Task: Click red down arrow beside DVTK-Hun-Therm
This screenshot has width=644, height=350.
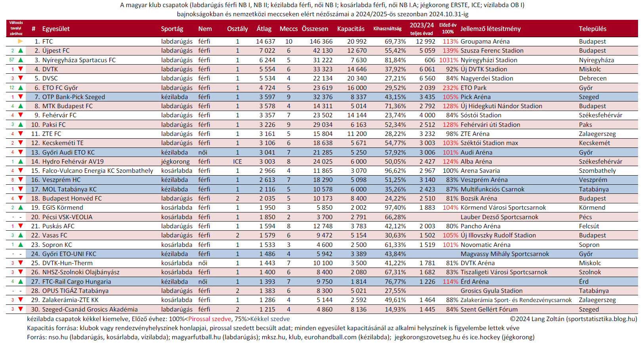Action: pyautogui.click(x=21, y=263)
